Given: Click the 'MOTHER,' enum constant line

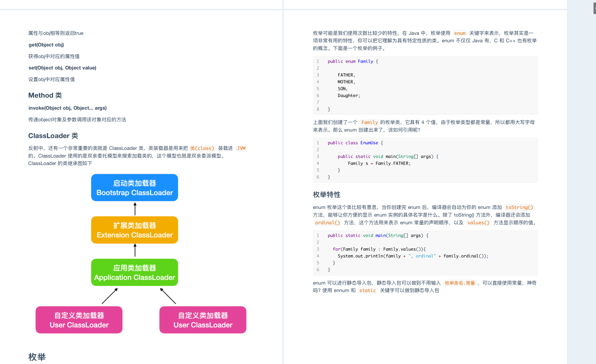Looking at the screenshot, I should tap(346, 82).
